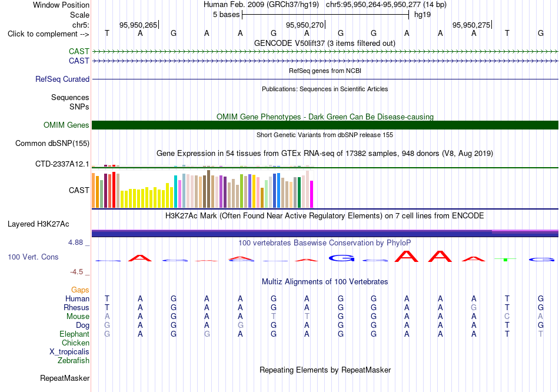559x392 pixels.
Task: Select the Mouse species label
Action: tap(78, 317)
